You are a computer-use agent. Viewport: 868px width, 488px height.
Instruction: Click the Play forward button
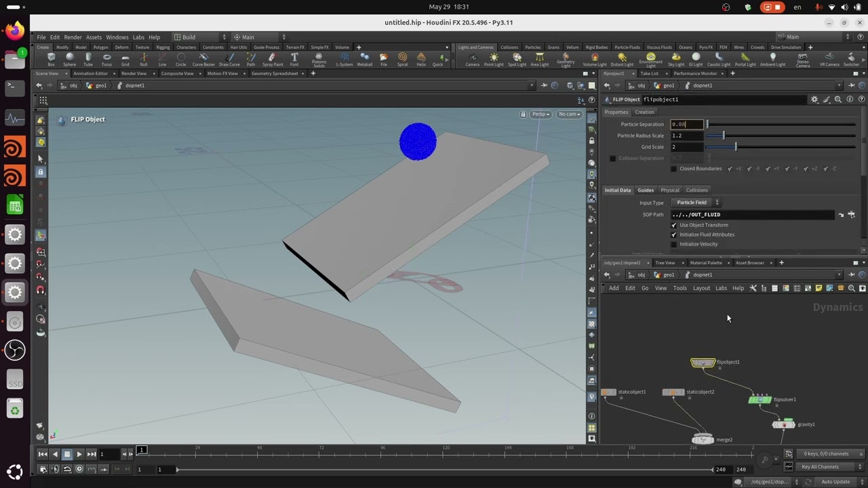(79, 454)
